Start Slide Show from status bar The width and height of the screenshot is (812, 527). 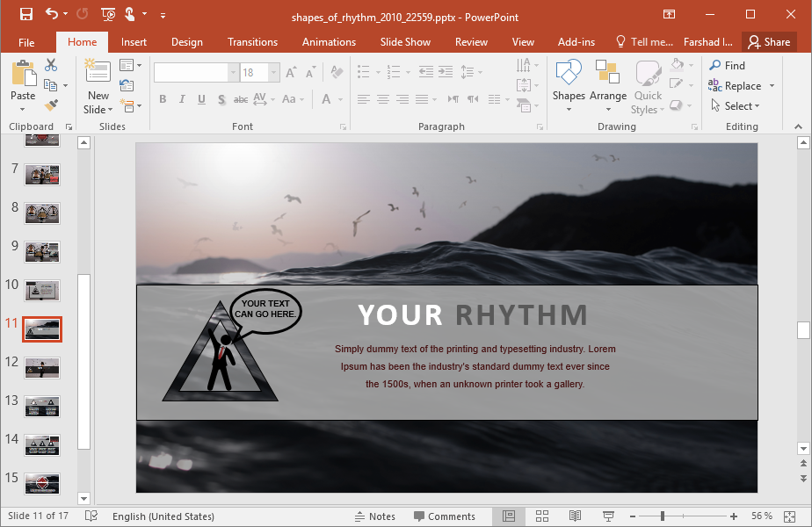[x=608, y=516]
